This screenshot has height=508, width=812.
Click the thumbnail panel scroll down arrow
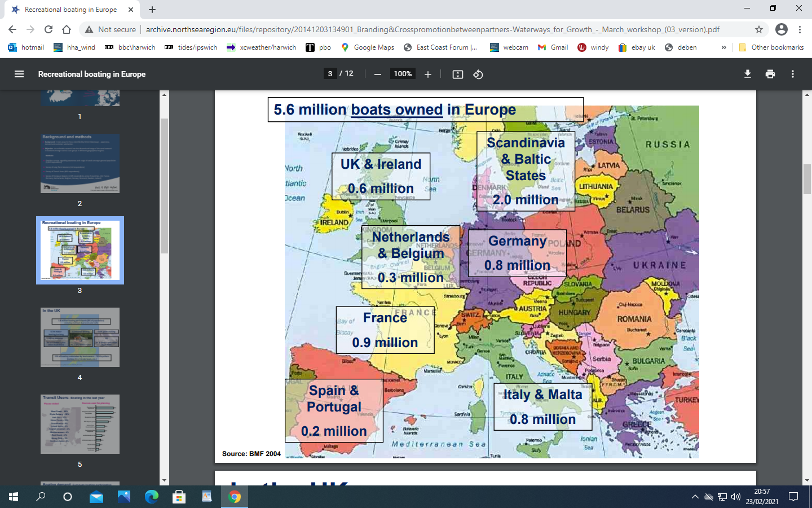pyautogui.click(x=164, y=480)
